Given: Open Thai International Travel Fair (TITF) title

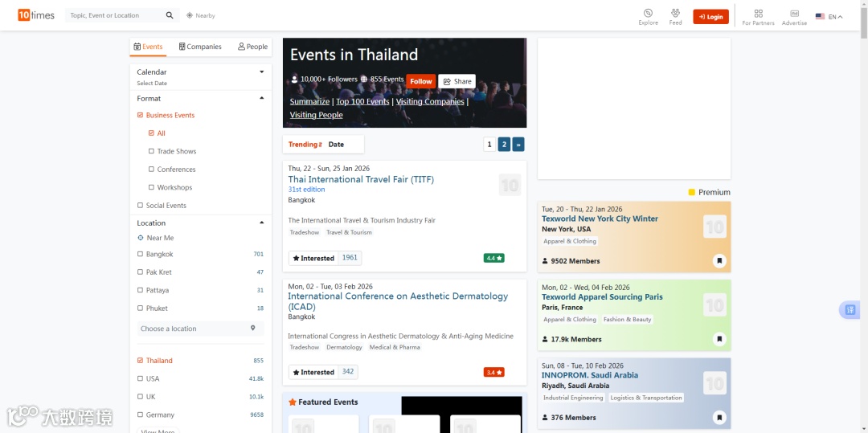Looking at the screenshot, I should click(361, 179).
